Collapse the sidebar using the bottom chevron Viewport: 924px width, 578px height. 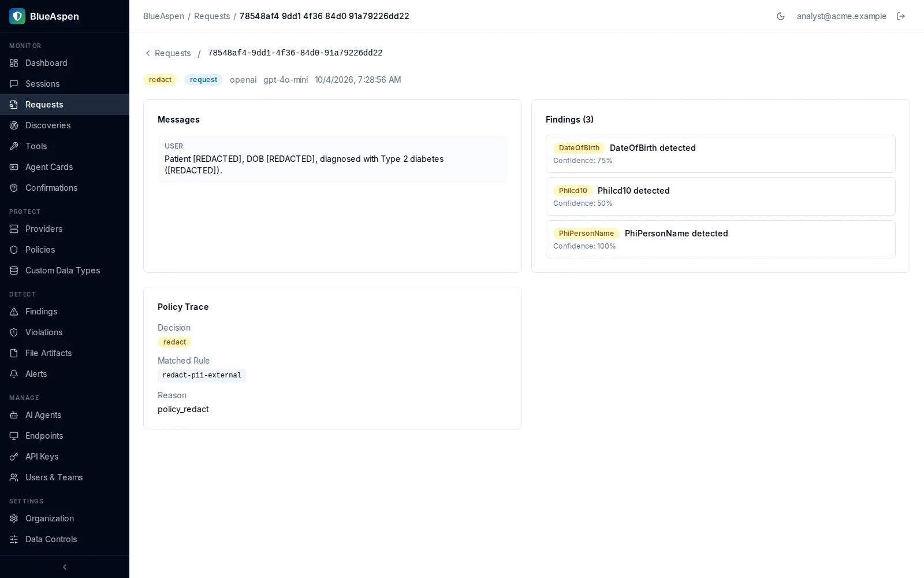point(65,567)
